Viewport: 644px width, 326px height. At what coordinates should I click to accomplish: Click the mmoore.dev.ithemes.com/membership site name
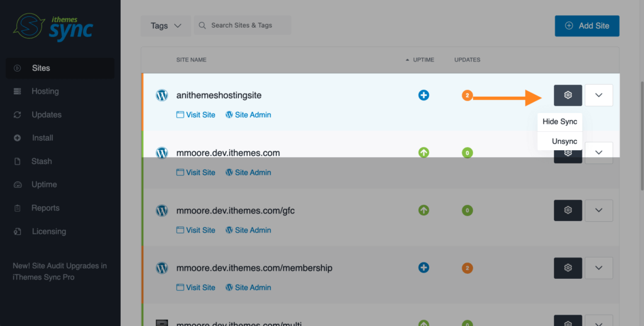(x=254, y=268)
